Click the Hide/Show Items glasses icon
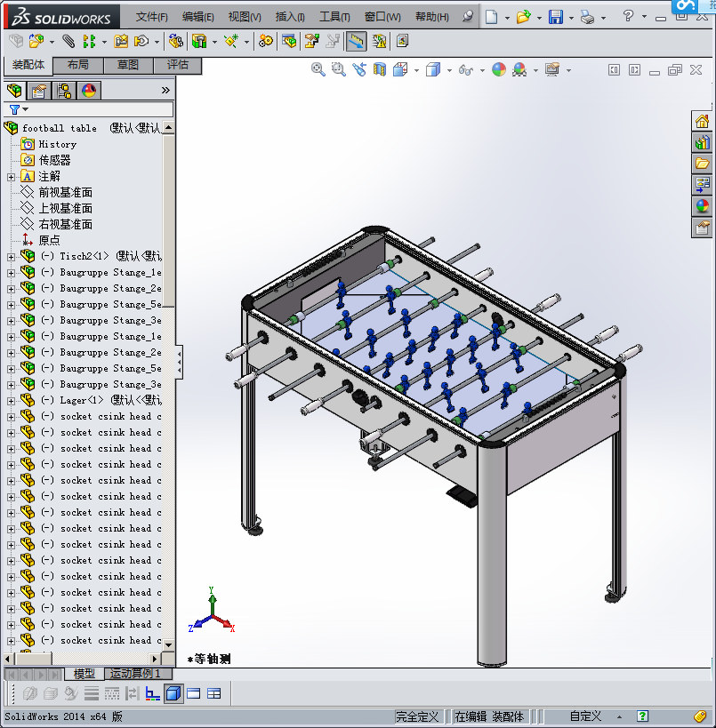 [x=465, y=69]
